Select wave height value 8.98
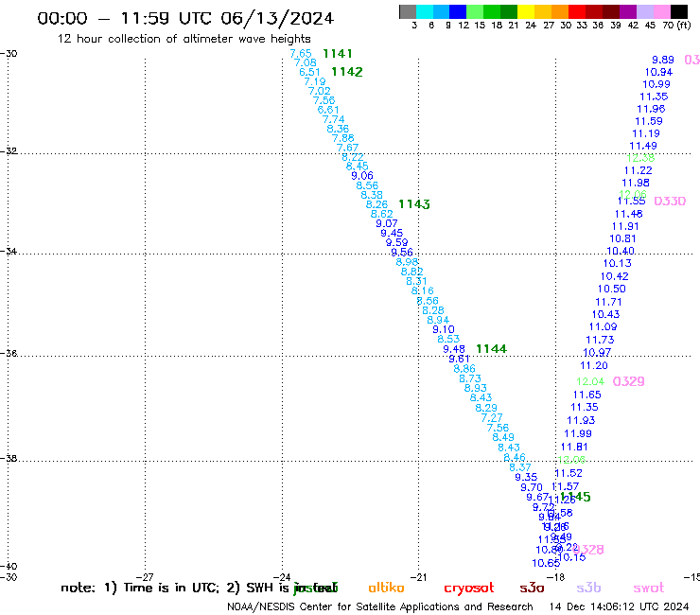Viewport: 700px width, 615px height. coord(407,262)
